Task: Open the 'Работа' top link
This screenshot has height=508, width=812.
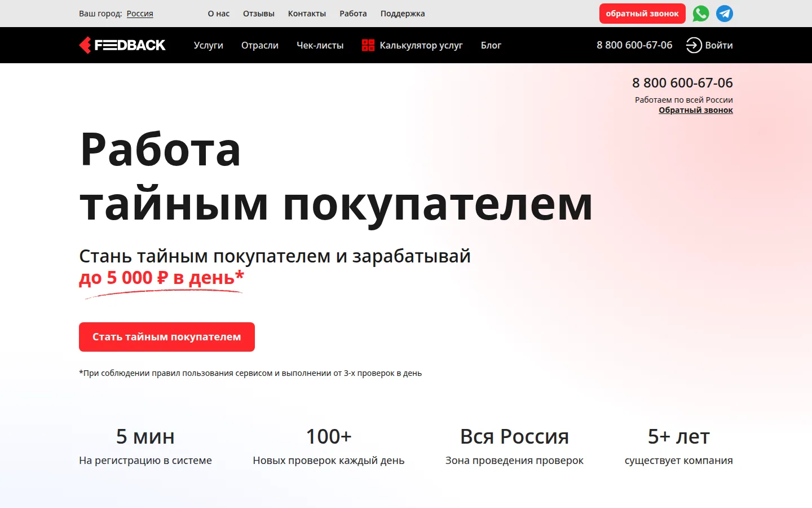Action: pyautogui.click(x=353, y=14)
